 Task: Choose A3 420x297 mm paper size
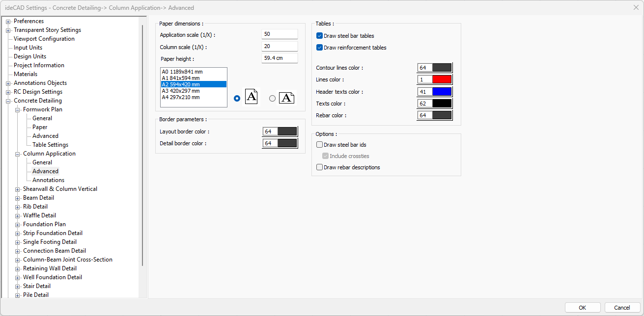coord(181,91)
